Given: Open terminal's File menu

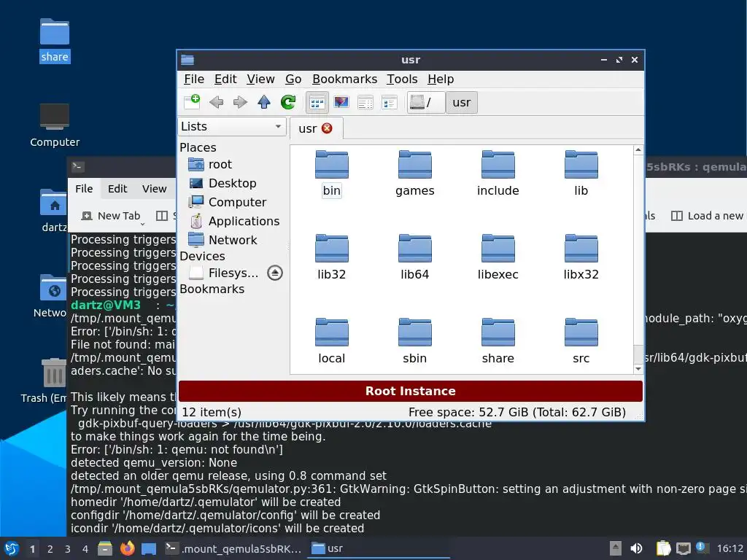Looking at the screenshot, I should (x=84, y=189).
